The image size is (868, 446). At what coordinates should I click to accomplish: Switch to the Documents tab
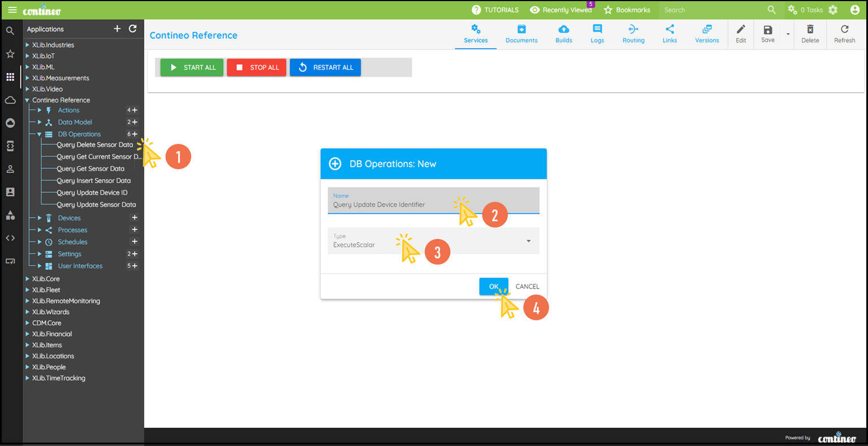click(521, 34)
